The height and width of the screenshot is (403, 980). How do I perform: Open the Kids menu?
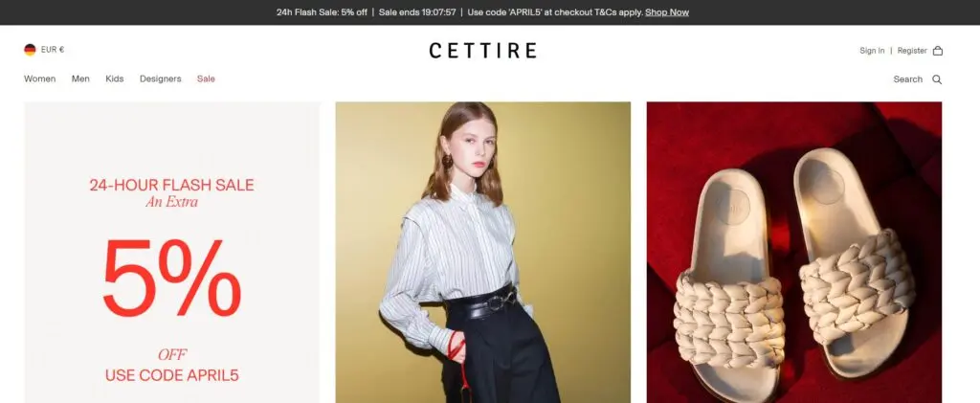click(x=115, y=78)
